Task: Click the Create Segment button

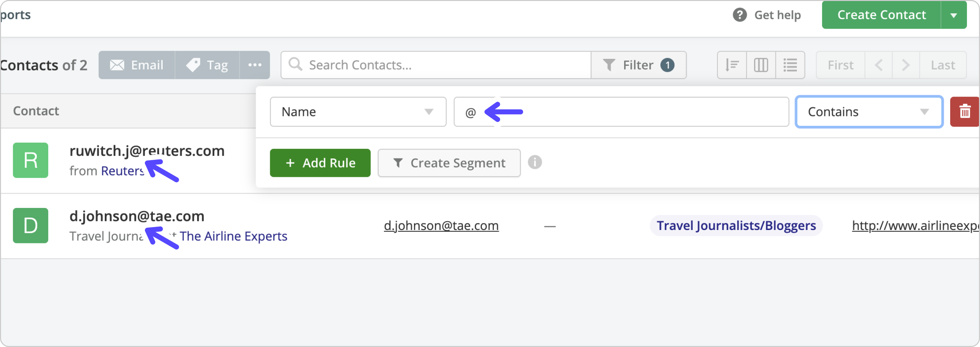Action: pyautogui.click(x=449, y=163)
